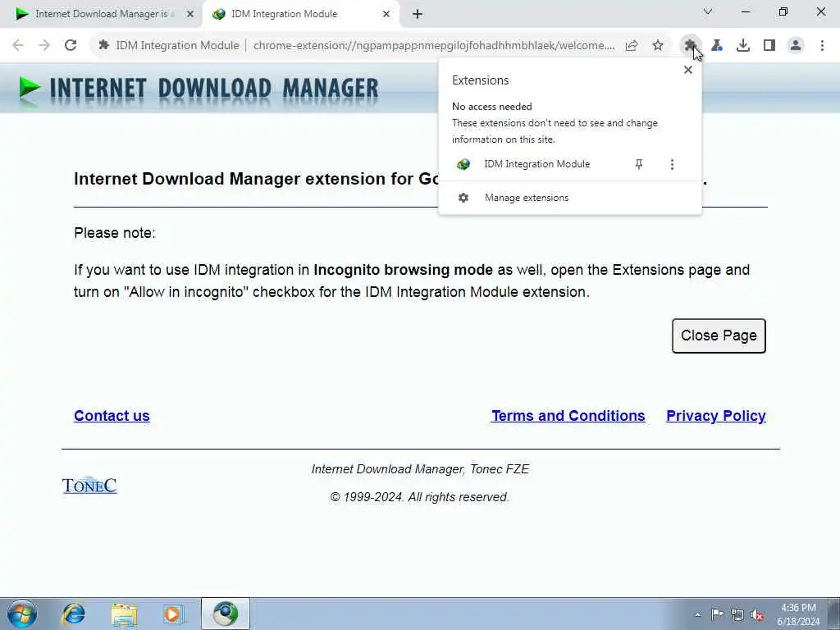Click the Tonec logo
Viewport: 840px width, 630px height.
point(89,485)
